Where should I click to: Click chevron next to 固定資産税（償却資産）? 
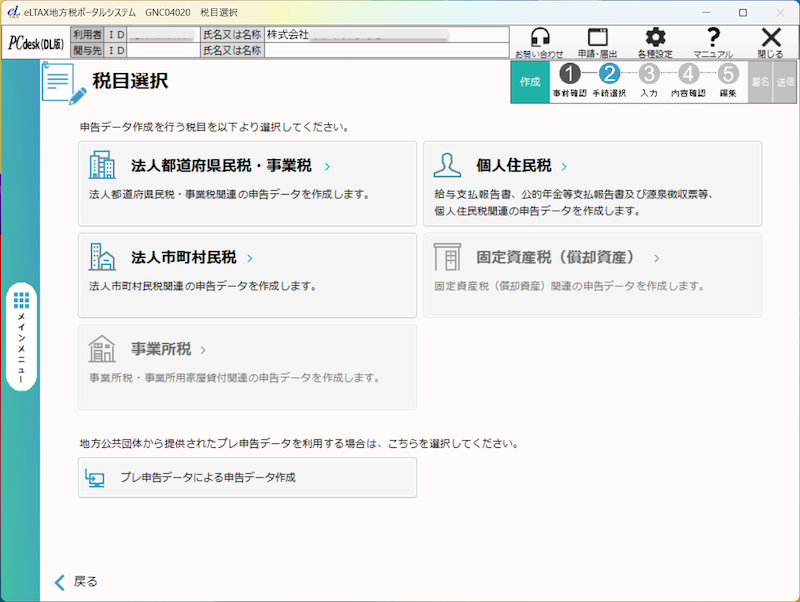(x=657, y=258)
